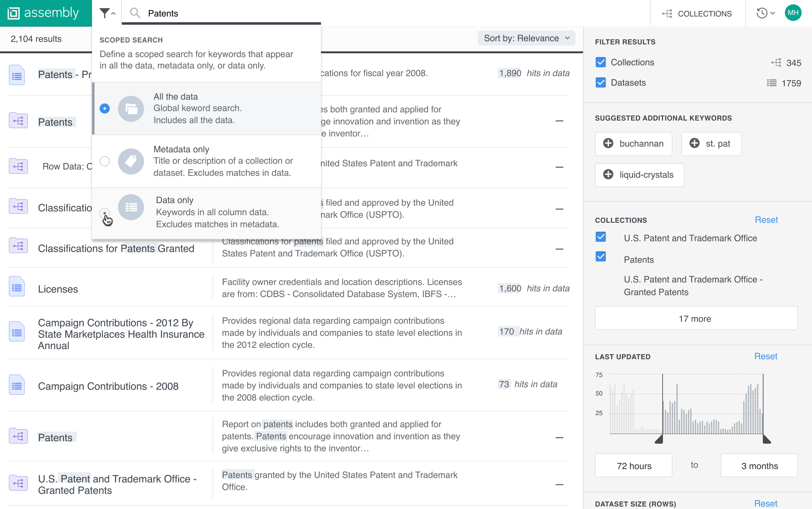Click the 72 hours range start field
The height and width of the screenshot is (509, 812).
point(633,466)
